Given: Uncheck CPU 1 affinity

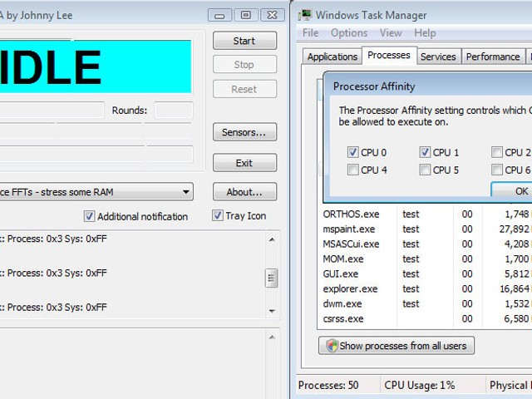Looking at the screenshot, I should pyautogui.click(x=425, y=152).
